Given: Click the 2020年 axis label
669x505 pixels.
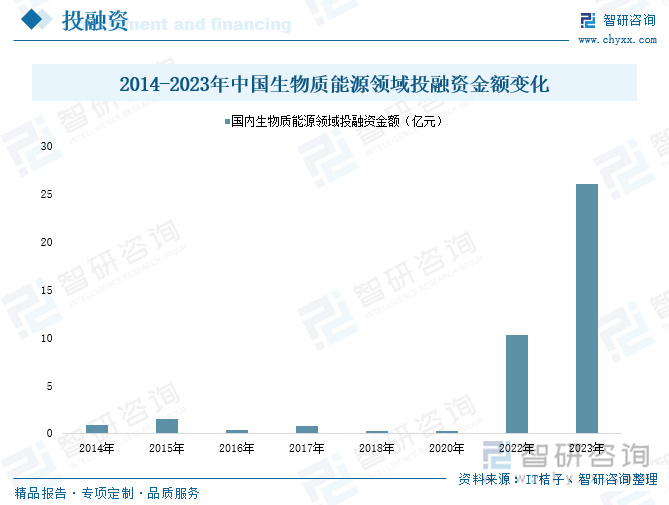Looking at the screenshot, I should [446, 448].
